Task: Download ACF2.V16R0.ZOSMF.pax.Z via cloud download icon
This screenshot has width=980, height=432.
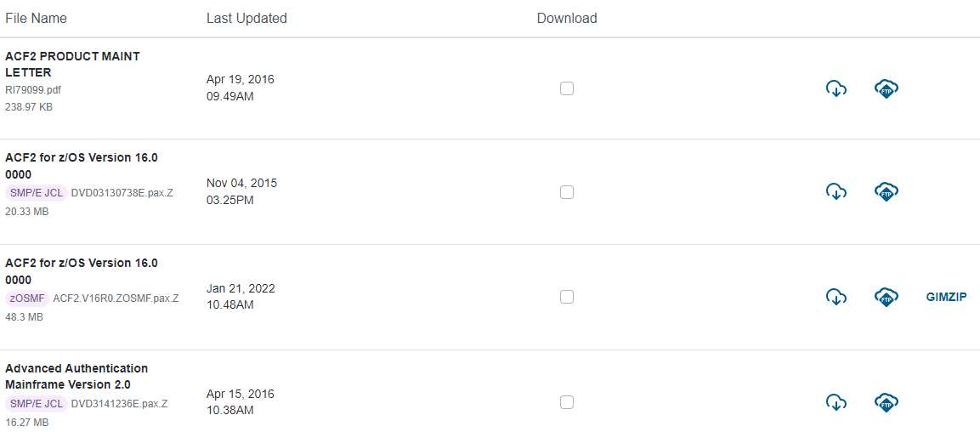Action: point(836,298)
